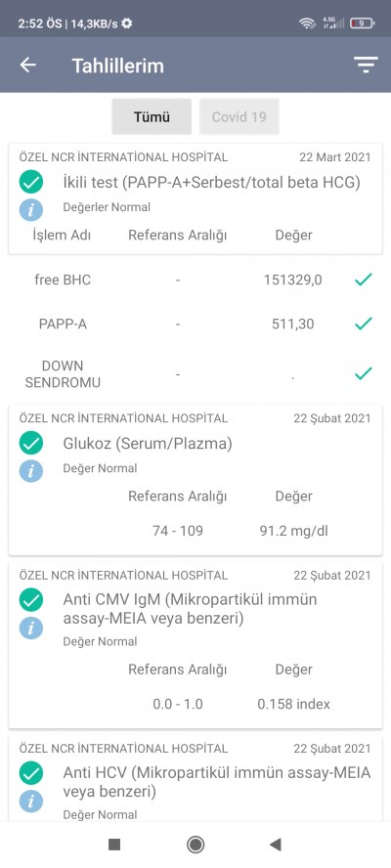This screenshot has width=391, height=868.
Task: Tap green check icon beside Anti CMV IgM
Action: [x=31, y=599]
